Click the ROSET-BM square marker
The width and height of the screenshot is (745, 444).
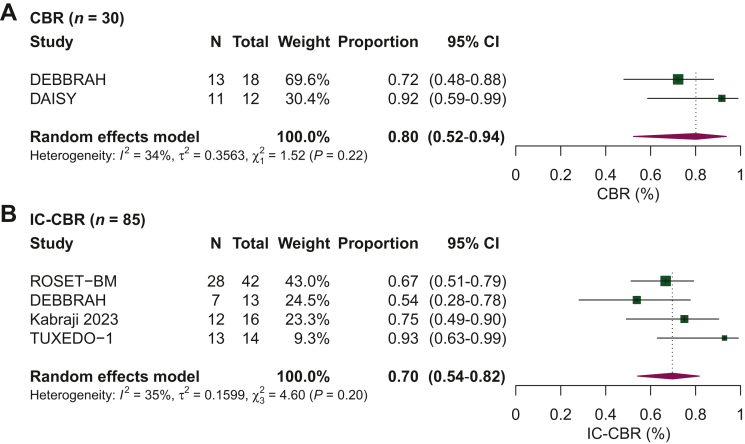tap(666, 281)
